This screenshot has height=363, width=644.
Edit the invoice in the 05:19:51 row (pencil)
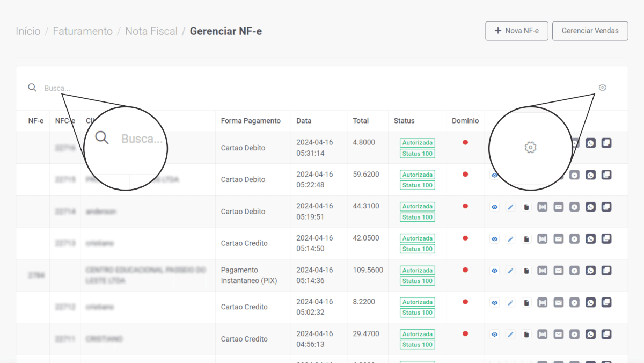(x=510, y=207)
